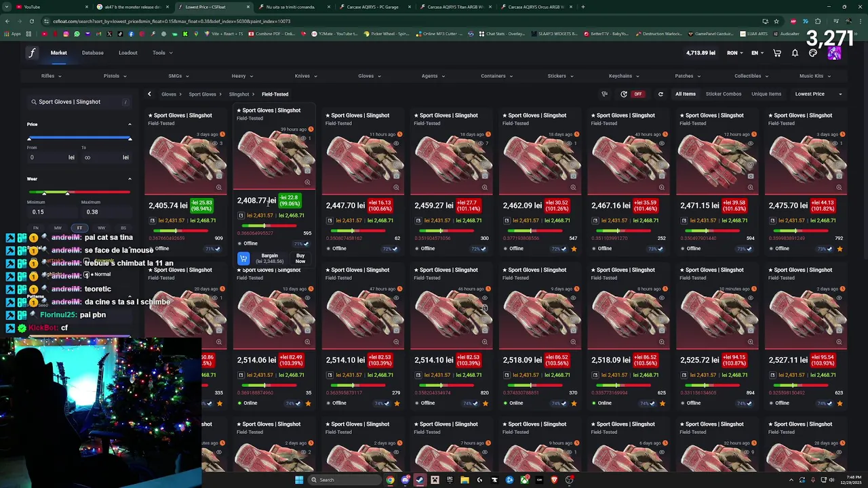Image resolution: width=868 pixels, height=488 pixels.
Task: Click the 4,713.89 lei balance
Action: 701,53
